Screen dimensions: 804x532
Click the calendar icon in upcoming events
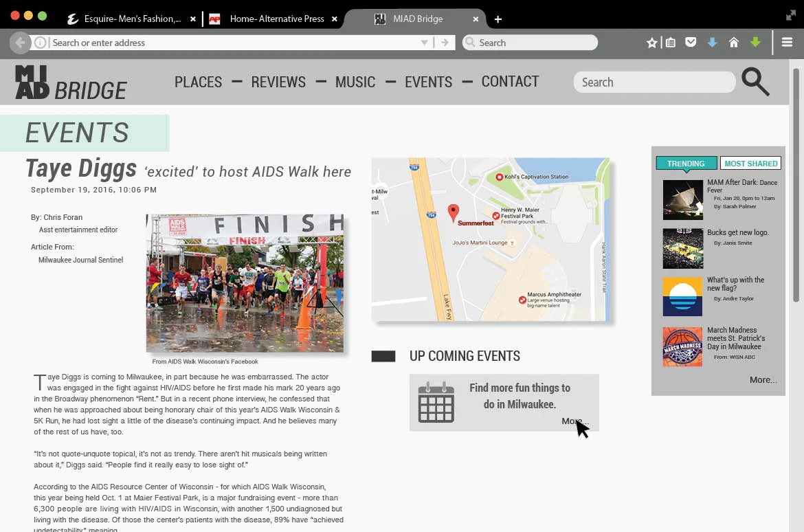(x=436, y=402)
